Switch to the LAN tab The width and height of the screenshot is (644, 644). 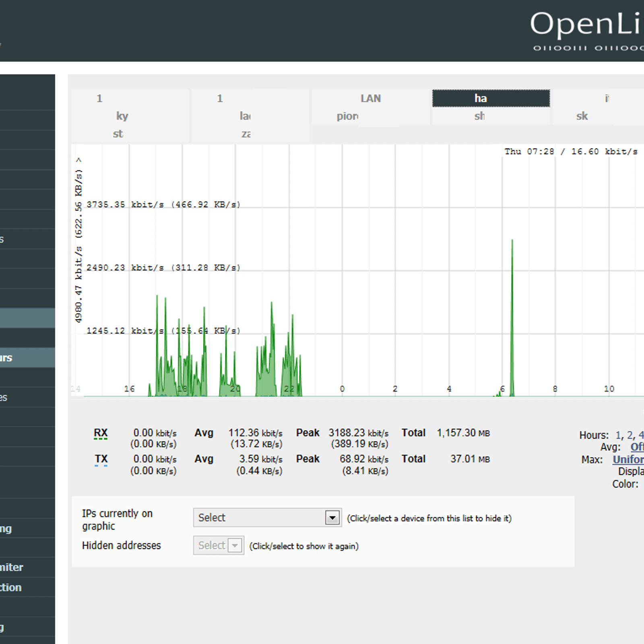371,98
